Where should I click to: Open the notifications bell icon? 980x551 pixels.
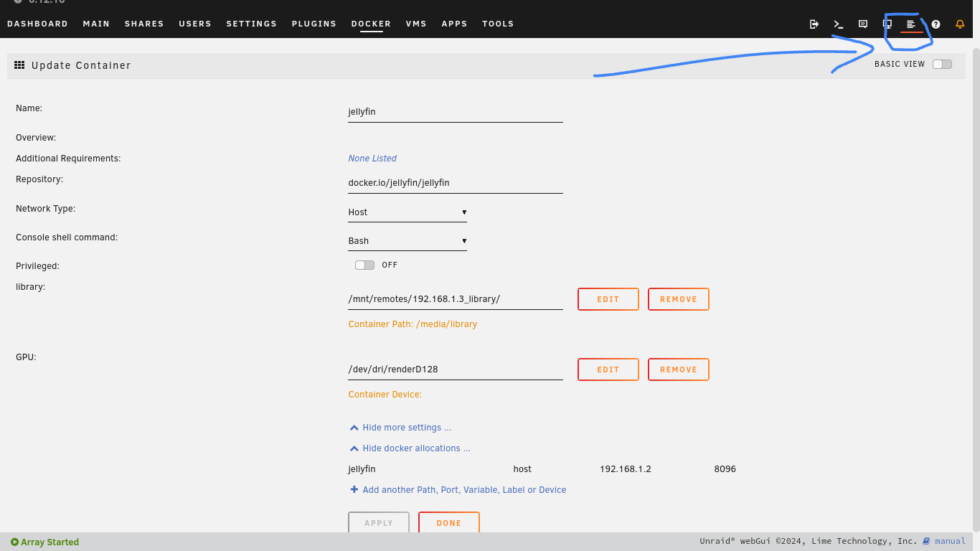point(960,24)
